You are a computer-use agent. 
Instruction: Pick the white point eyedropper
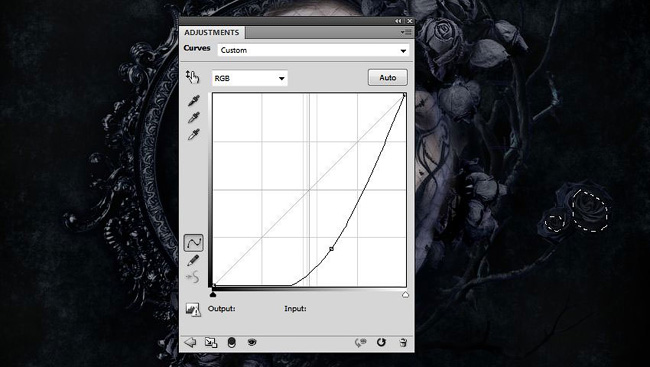point(193,134)
